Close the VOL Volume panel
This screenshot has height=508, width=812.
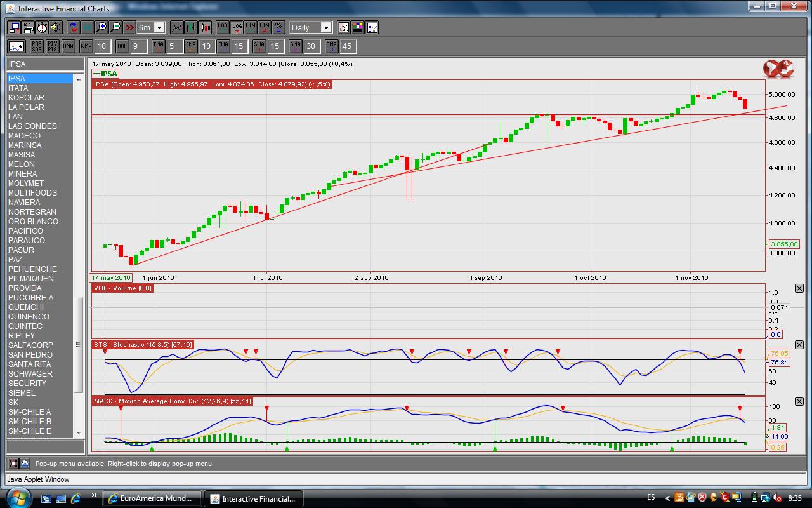[799, 288]
